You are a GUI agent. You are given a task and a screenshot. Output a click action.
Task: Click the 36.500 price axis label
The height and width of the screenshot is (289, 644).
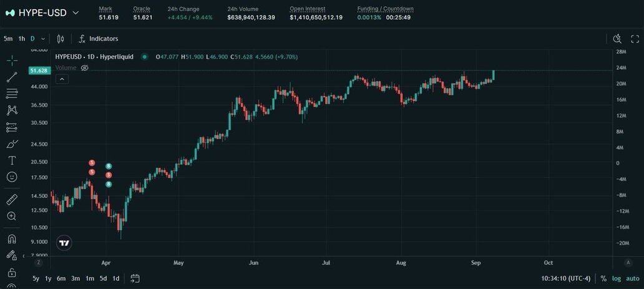[x=40, y=105]
